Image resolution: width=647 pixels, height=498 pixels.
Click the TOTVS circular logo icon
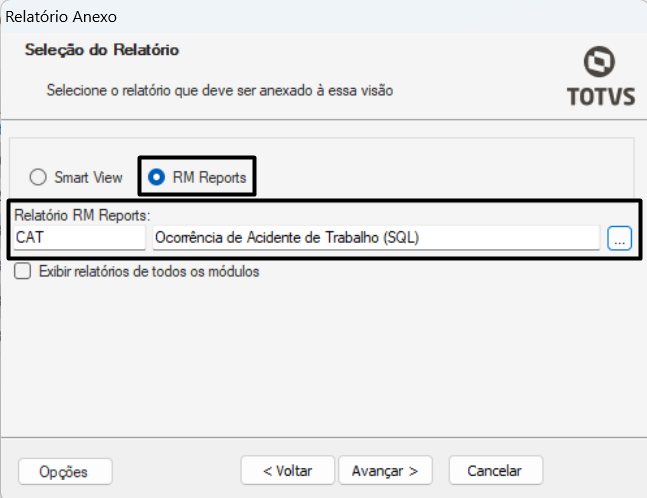pyautogui.click(x=599, y=61)
